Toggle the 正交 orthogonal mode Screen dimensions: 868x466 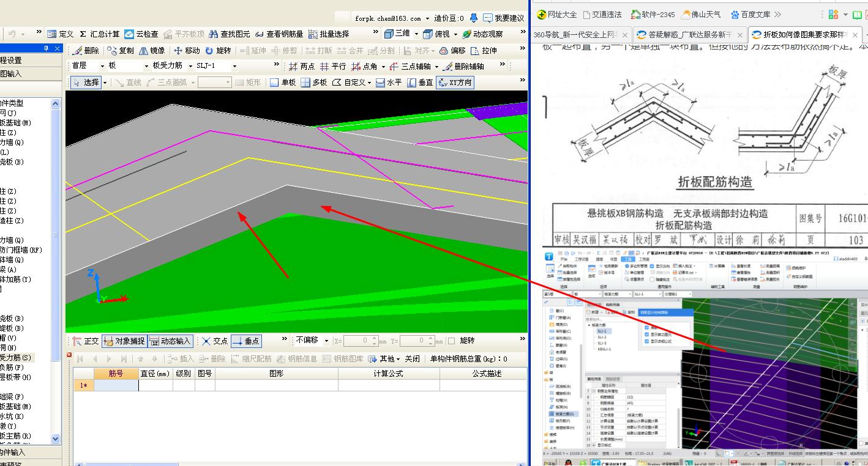point(86,341)
